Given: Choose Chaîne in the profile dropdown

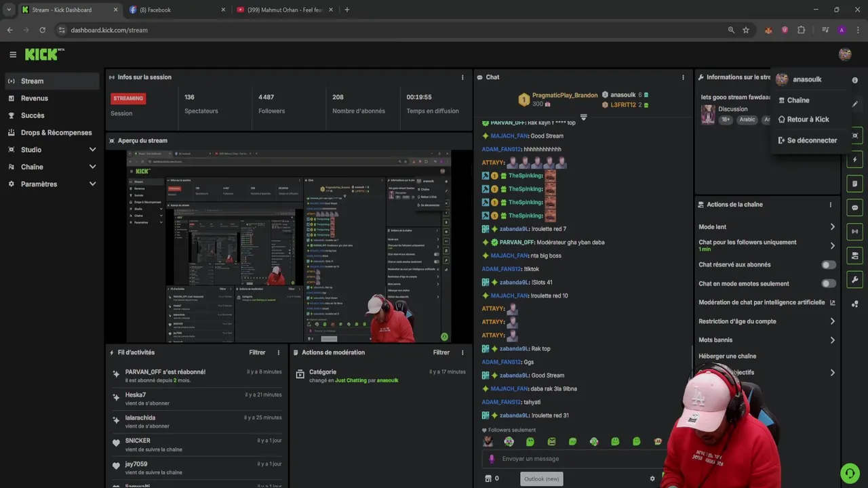Looking at the screenshot, I should [797, 100].
